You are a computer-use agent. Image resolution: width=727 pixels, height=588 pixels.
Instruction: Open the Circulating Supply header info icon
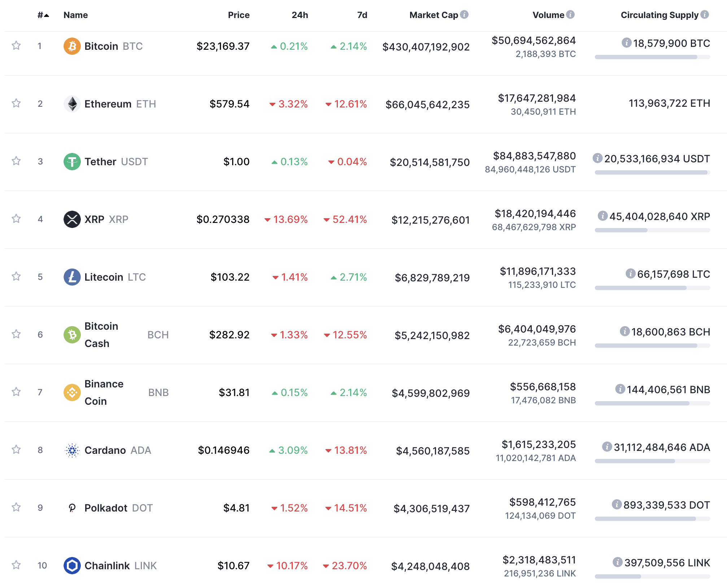(705, 14)
